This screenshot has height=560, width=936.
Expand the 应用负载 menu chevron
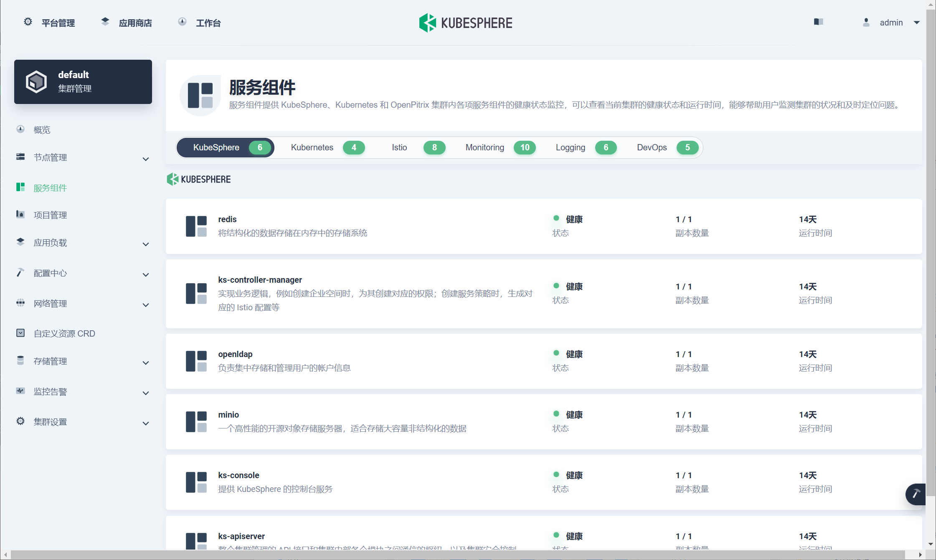coord(146,244)
